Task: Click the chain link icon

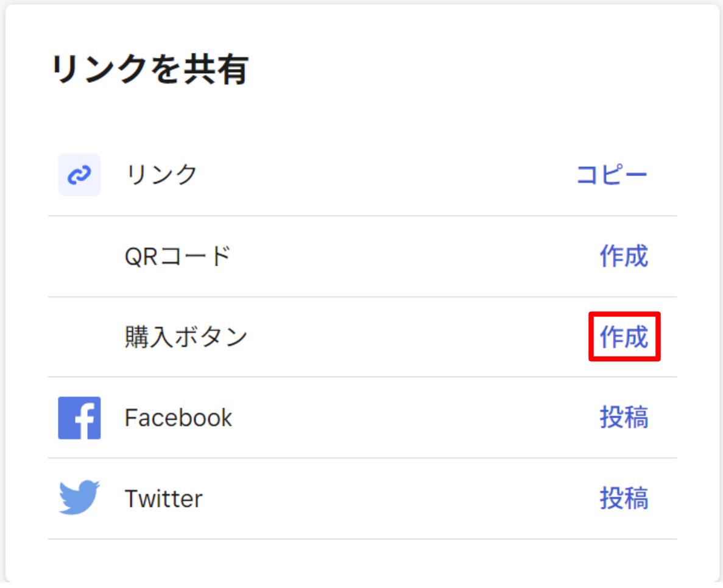Action: pyautogui.click(x=79, y=175)
